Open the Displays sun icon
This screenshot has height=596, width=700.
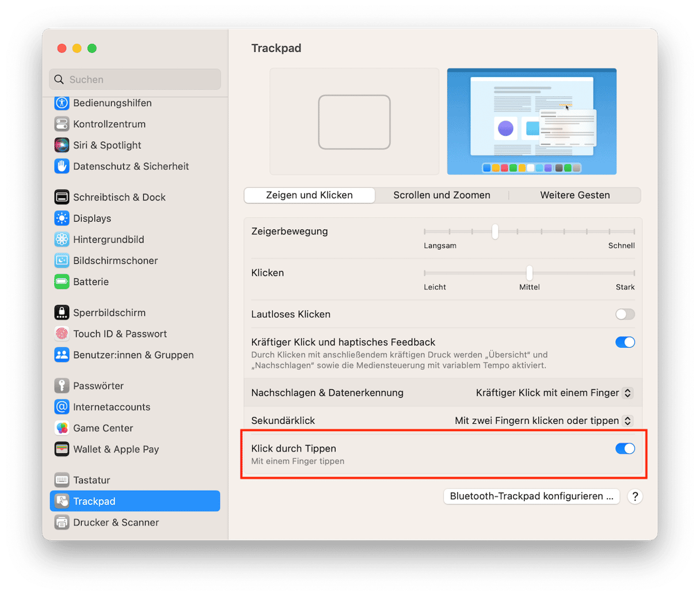pyautogui.click(x=62, y=218)
